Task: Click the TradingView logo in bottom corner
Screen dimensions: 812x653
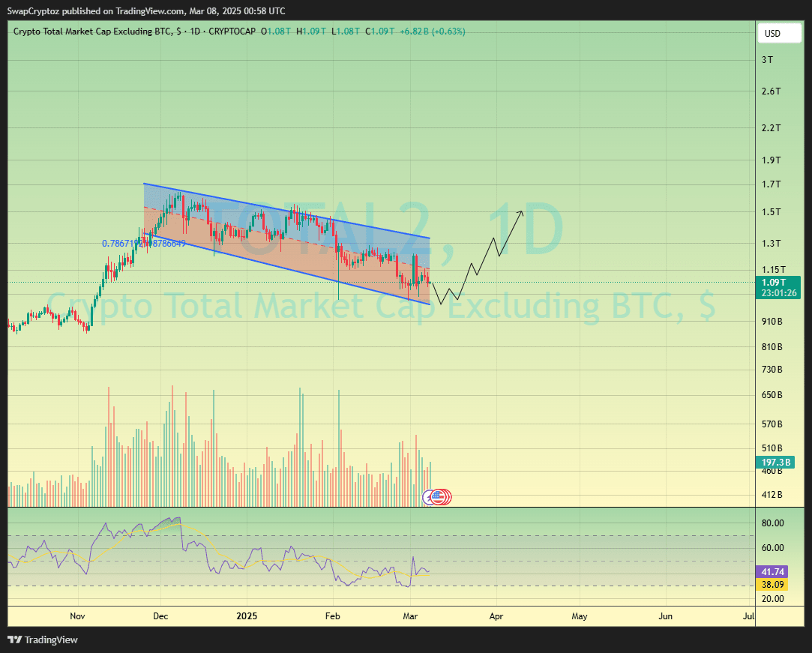Action: pos(43,640)
